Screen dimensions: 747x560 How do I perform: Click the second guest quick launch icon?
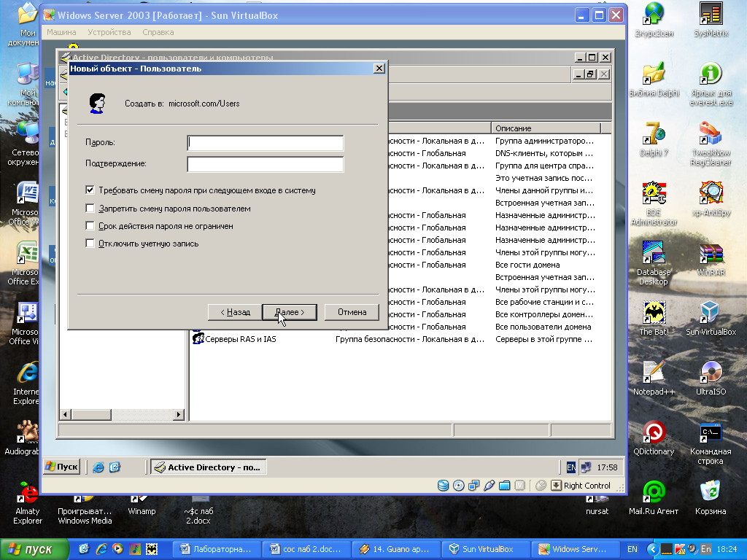coord(115,467)
